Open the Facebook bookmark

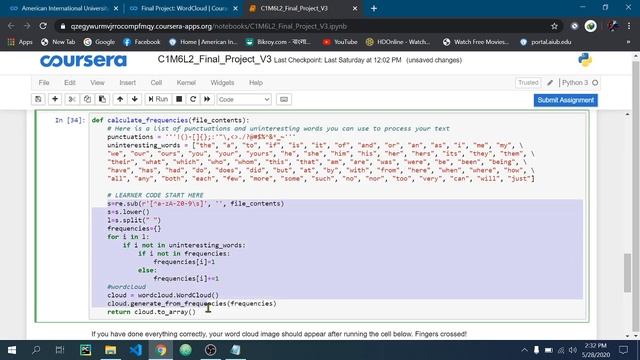pyautogui.click(x=142, y=42)
